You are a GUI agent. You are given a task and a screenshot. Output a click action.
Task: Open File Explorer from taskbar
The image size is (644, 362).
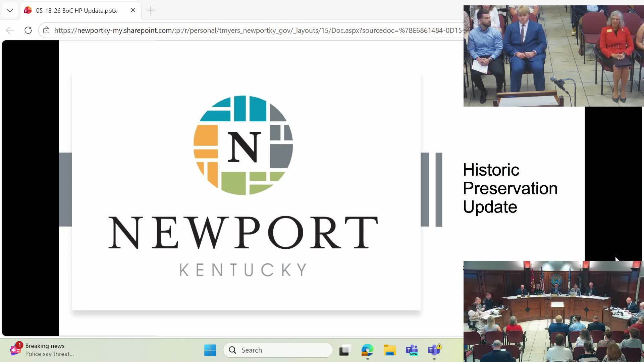[x=390, y=350]
